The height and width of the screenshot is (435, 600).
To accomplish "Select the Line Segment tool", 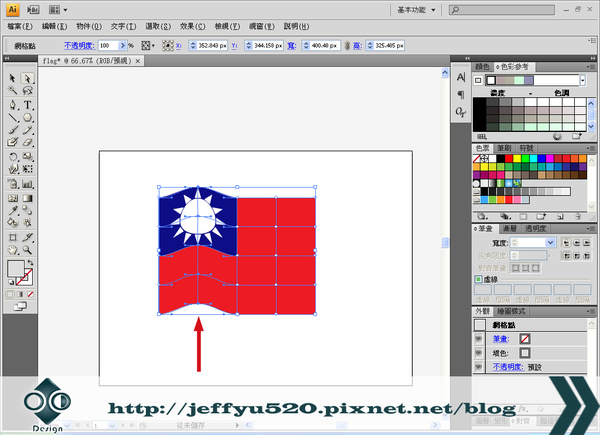I will pos(13,117).
